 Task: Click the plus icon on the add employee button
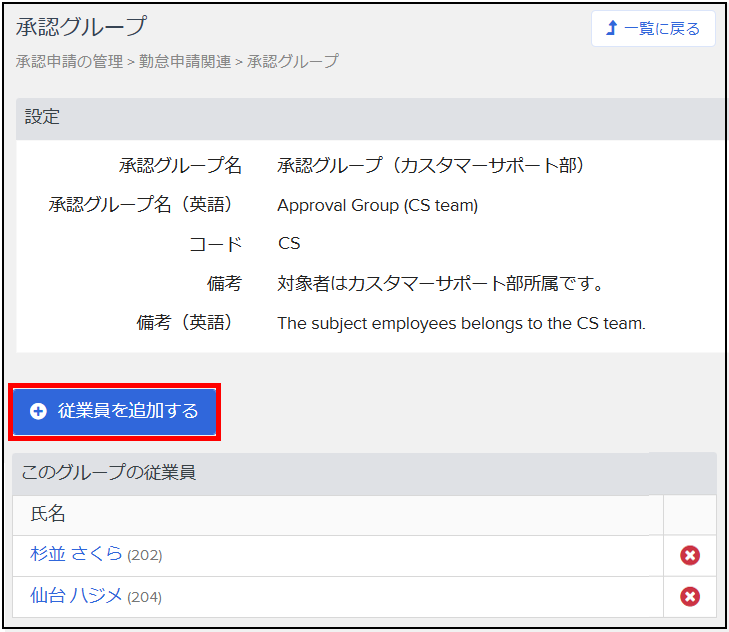point(38,411)
